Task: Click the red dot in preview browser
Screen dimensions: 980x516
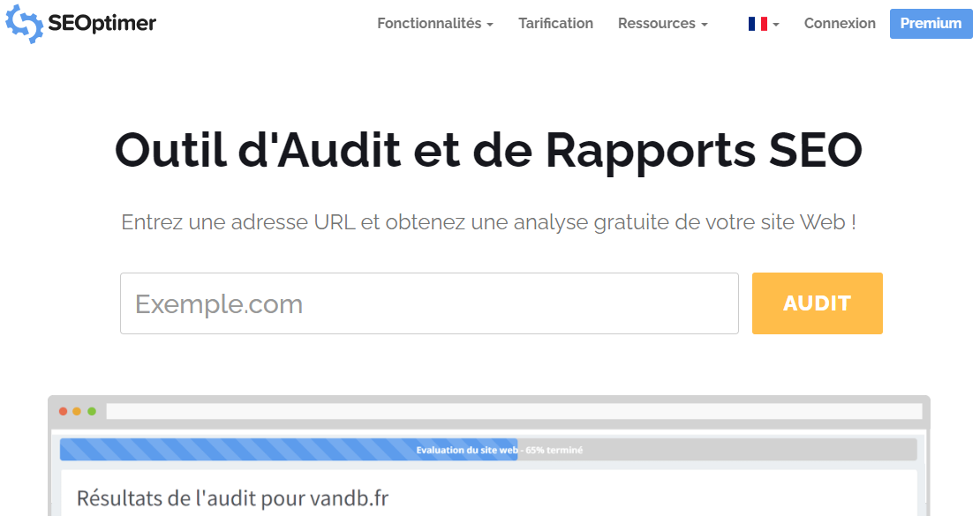Action: [x=63, y=411]
